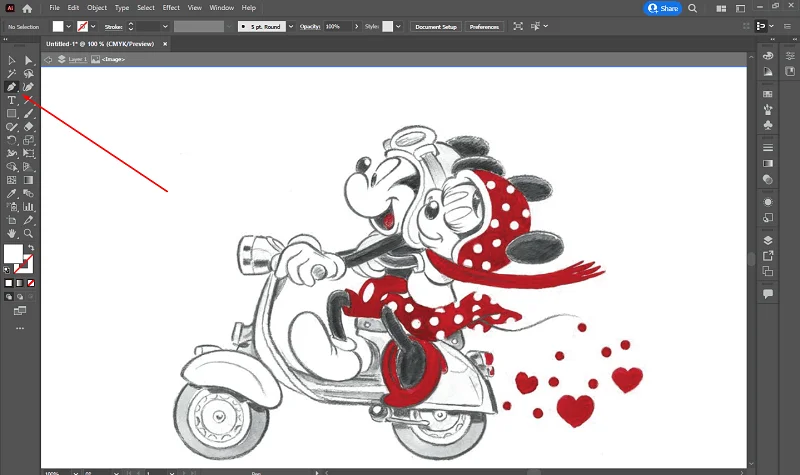The height and width of the screenshot is (475, 800).
Task: Pick the Eyedropper tool
Action: click(x=11, y=193)
